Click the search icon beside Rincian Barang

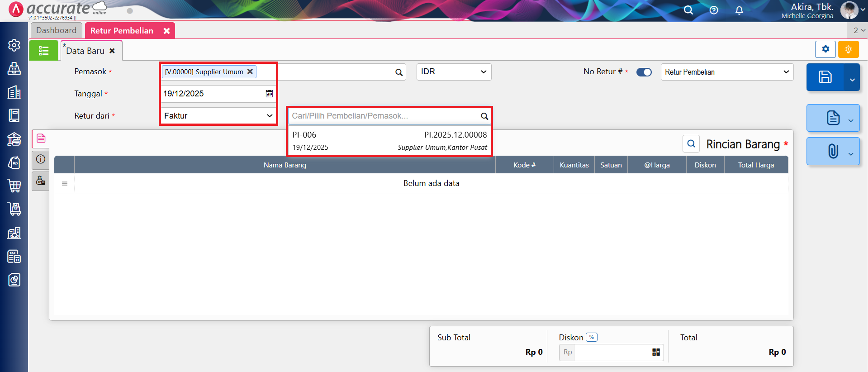(x=691, y=144)
